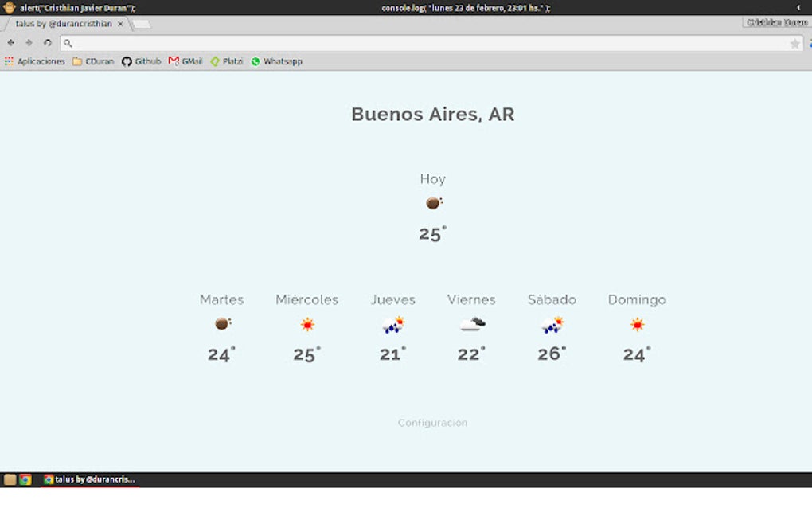Click the page reload button
The image size is (812, 508).
(47, 43)
